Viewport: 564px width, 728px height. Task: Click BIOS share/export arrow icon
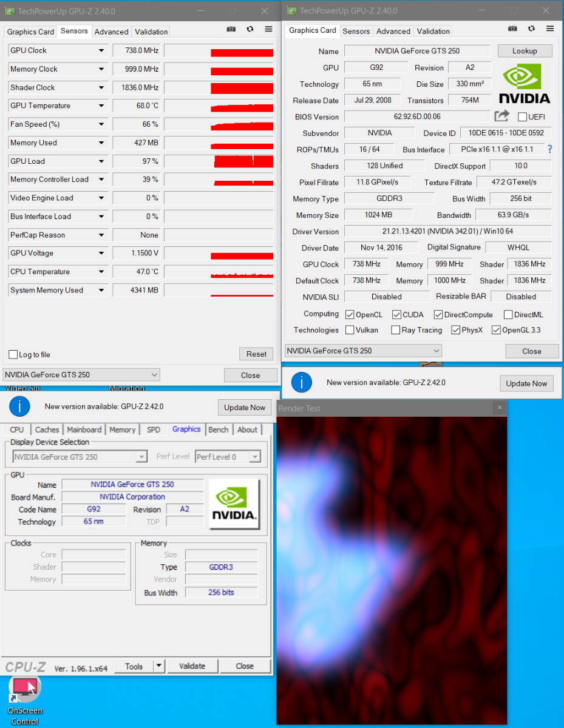pos(501,116)
